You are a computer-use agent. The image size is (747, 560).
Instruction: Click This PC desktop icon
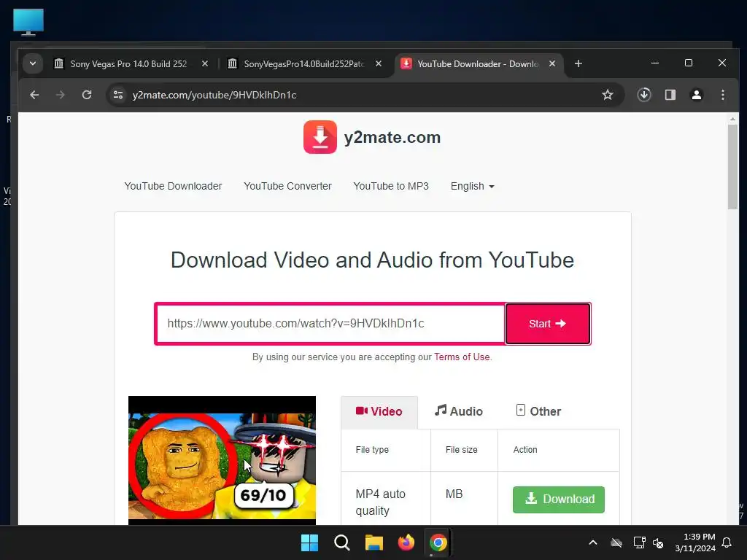click(28, 22)
